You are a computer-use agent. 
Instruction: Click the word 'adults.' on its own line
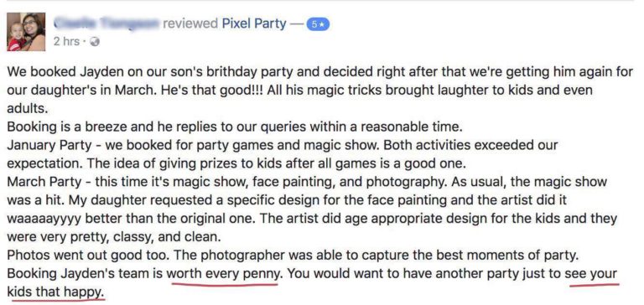28,108
